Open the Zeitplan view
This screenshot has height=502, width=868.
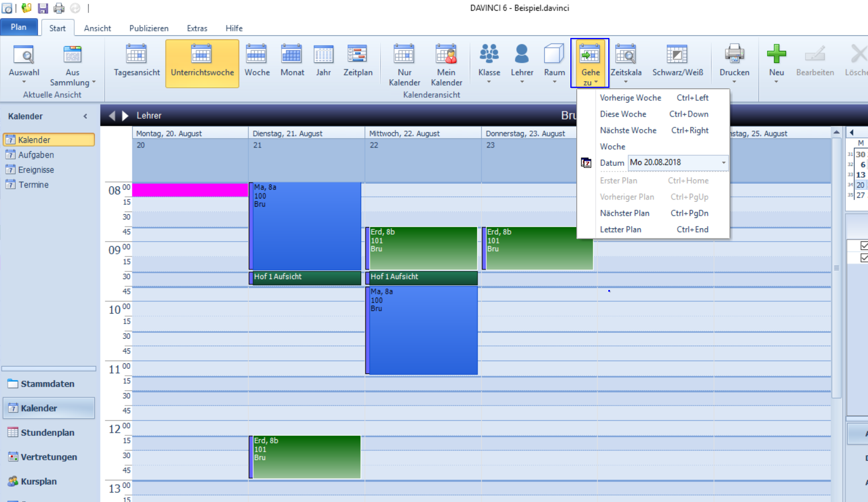(x=358, y=64)
